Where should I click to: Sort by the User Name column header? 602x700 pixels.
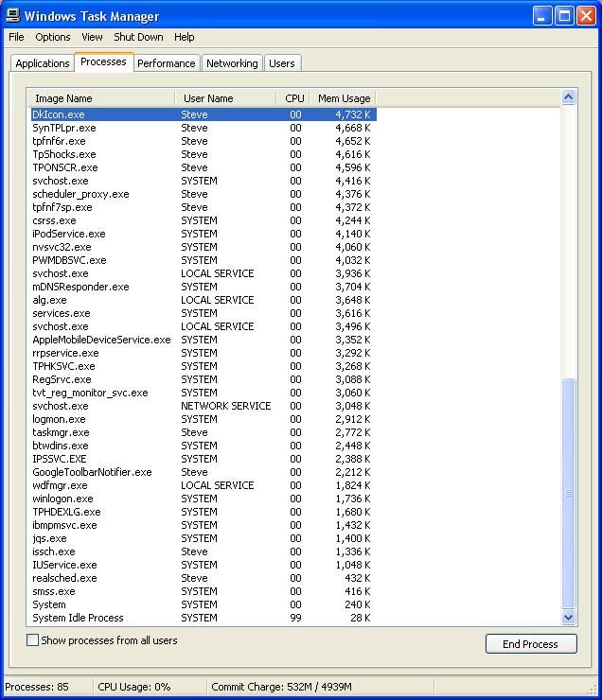(x=225, y=98)
